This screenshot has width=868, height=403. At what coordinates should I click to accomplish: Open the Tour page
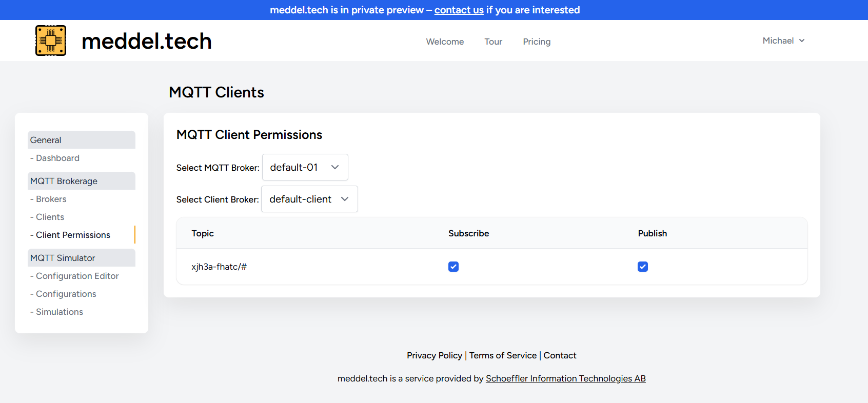coord(494,42)
